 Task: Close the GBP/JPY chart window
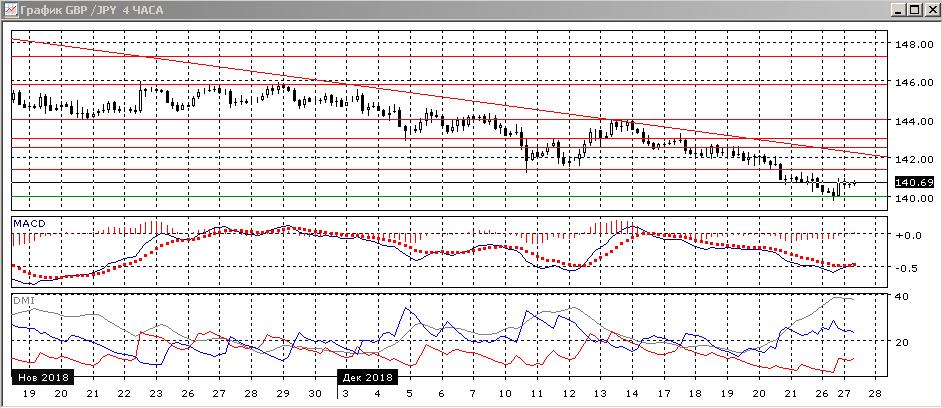(x=930, y=10)
